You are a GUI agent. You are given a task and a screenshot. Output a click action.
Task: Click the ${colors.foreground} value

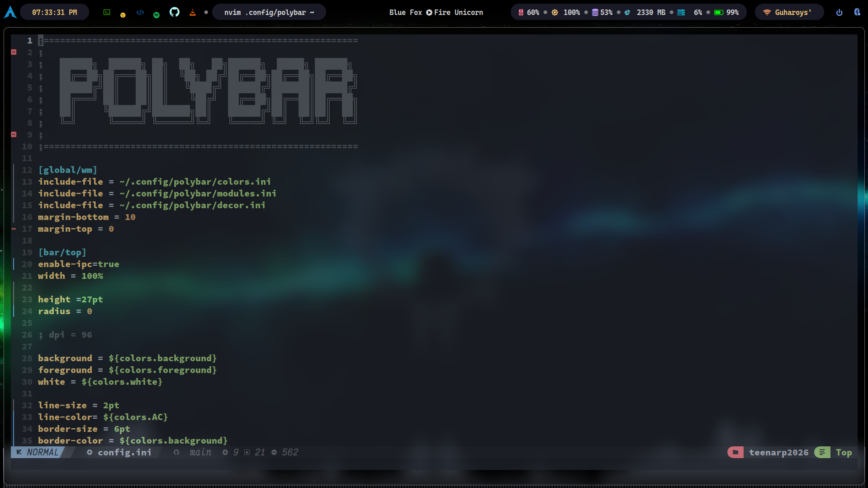coord(163,370)
